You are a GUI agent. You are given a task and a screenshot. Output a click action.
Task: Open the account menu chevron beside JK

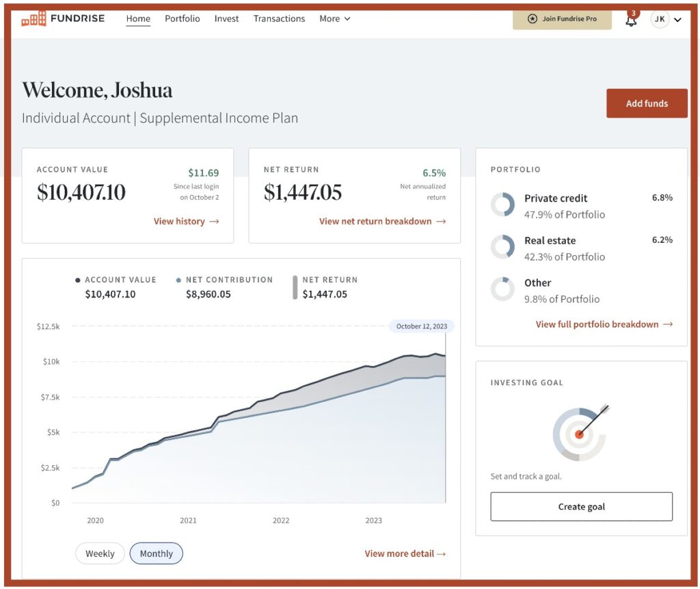(x=677, y=20)
